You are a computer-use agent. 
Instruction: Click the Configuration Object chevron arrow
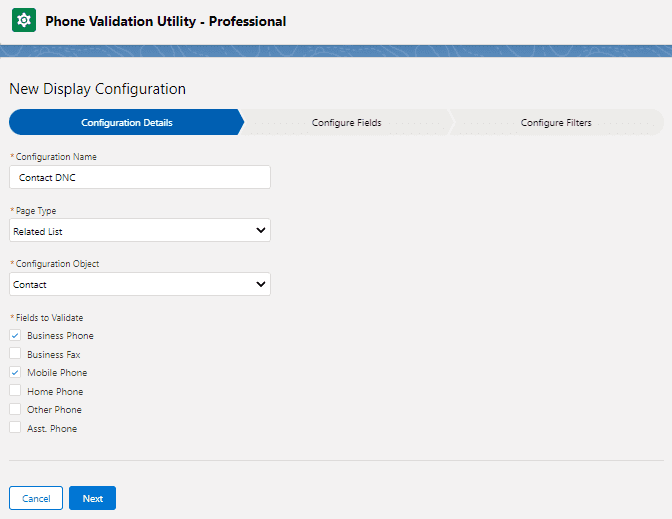[x=260, y=285]
